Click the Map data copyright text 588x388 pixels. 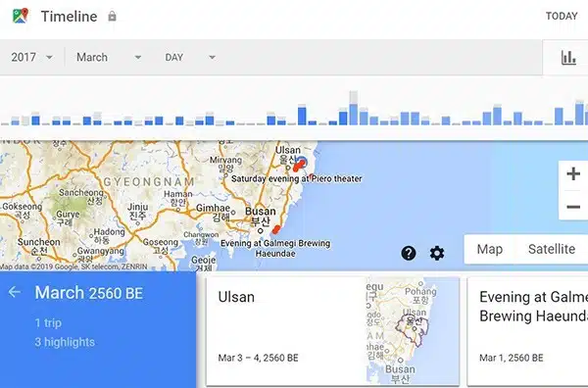coord(73,267)
